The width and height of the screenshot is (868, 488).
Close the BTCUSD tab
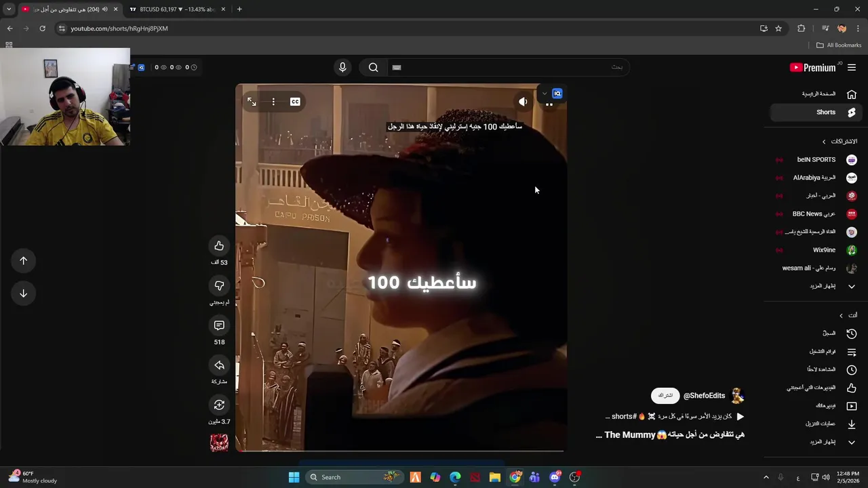[x=222, y=9]
